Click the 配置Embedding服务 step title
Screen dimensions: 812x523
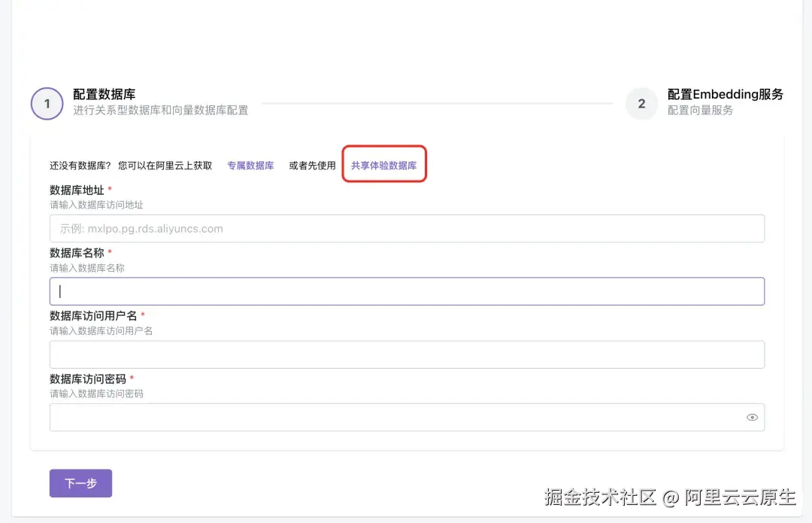click(x=725, y=94)
